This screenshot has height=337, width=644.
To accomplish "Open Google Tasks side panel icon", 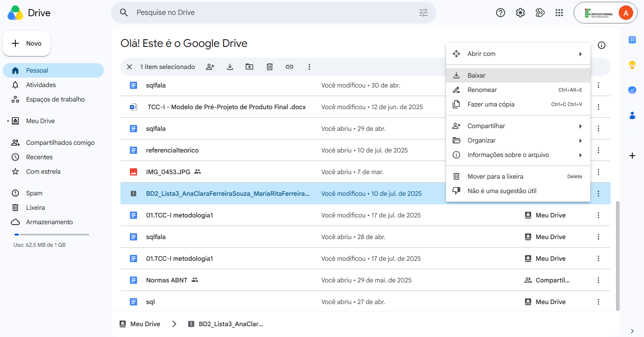I will point(632,90).
